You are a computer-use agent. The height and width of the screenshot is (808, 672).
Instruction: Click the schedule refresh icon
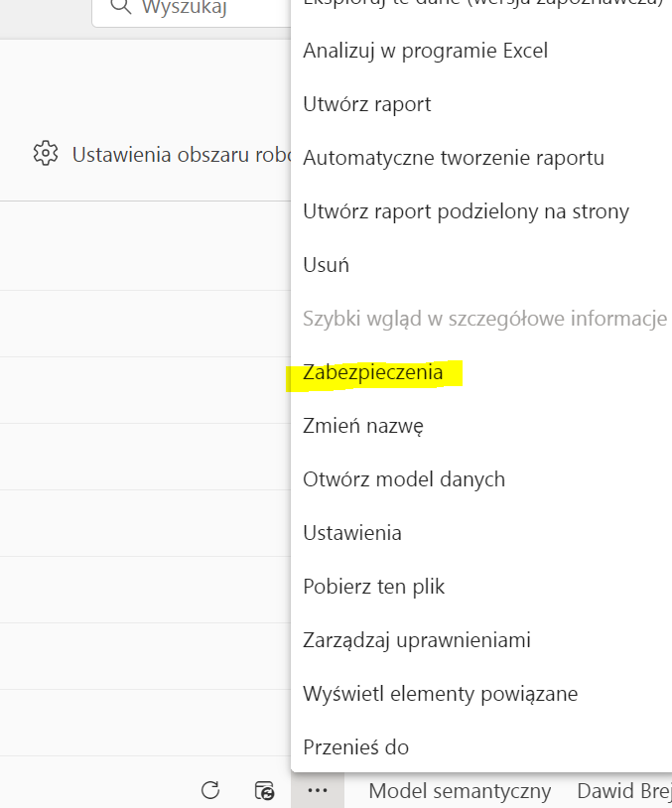click(264, 790)
